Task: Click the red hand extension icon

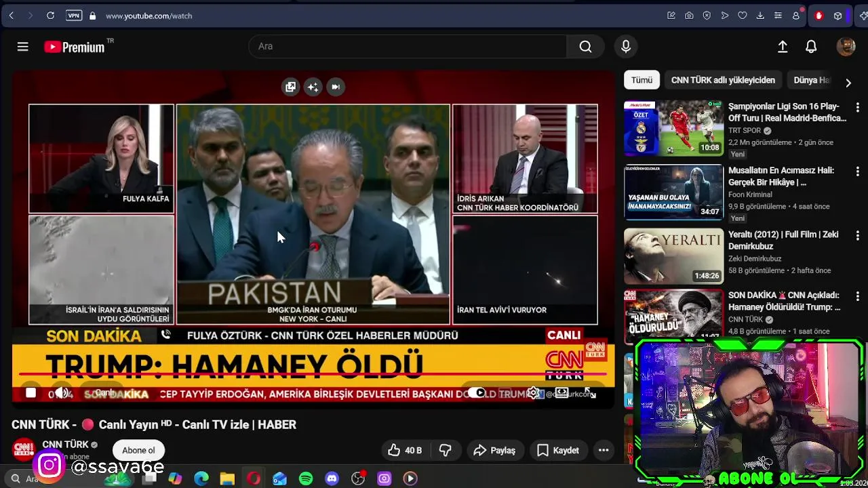Action: (x=818, y=16)
